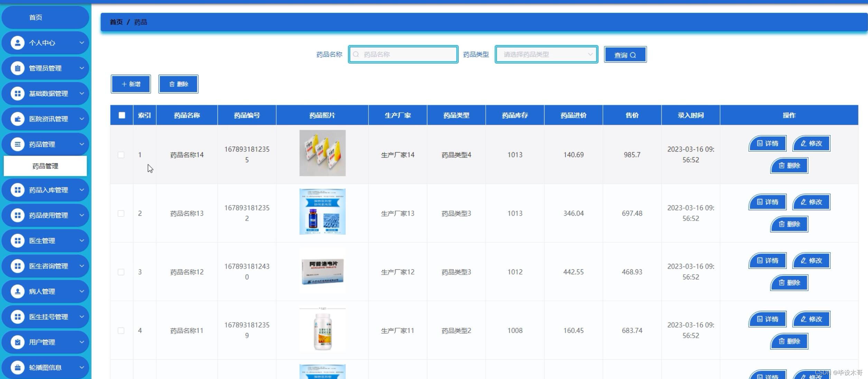Click the trash icon on toolbar 删除 button
The image size is (868, 379).
[172, 84]
